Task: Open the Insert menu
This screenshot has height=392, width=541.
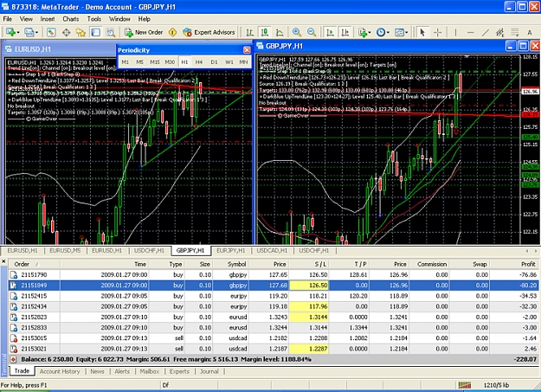Action: tap(48, 19)
